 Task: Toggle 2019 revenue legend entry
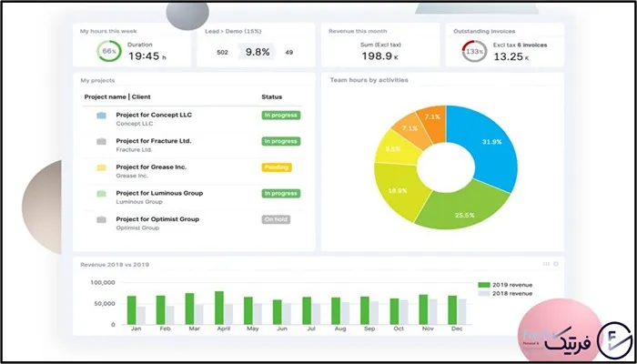point(505,285)
